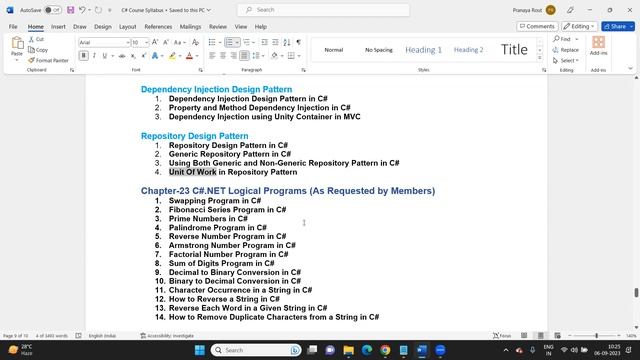Align text to the right
The height and width of the screenshot is (360, 640).
pyautogui.click(x=233, y=56)
